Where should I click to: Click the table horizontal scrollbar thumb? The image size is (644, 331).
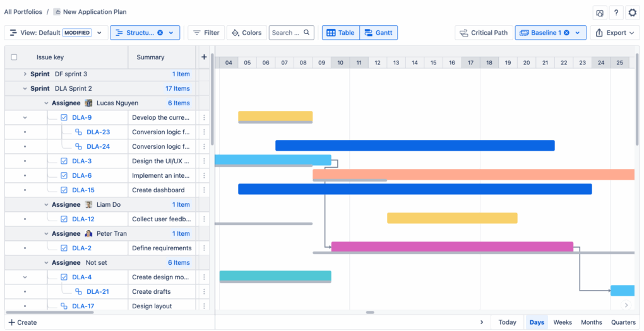pos(49,313)
